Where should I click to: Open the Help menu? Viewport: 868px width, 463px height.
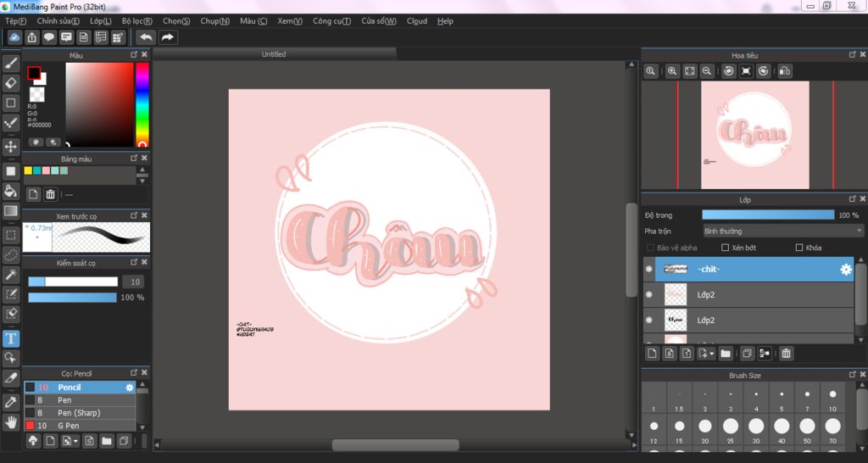point(445,21)
